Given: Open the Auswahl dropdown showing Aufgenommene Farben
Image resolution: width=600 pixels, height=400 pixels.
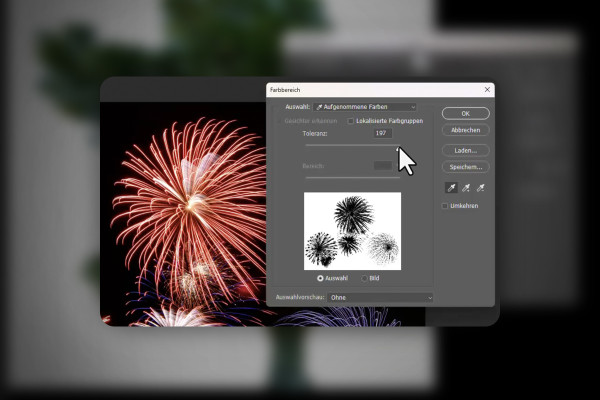Looking at the screenshot, I should point(365,107).
